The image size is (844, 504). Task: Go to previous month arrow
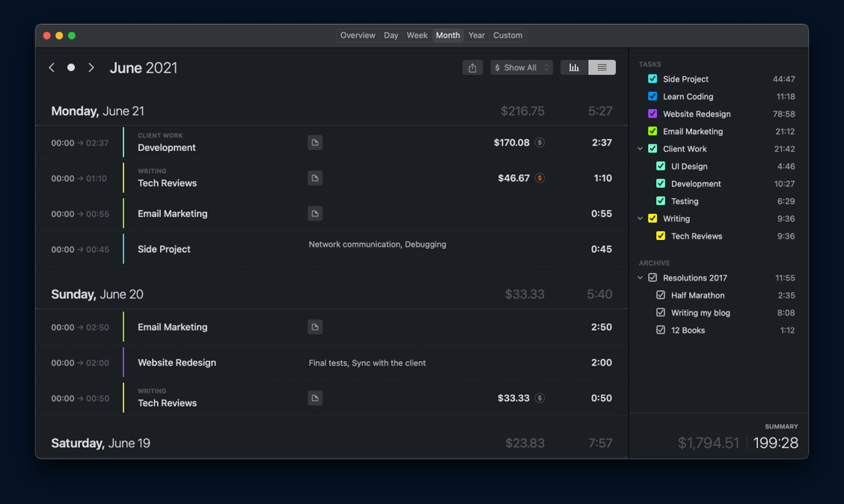52,68
